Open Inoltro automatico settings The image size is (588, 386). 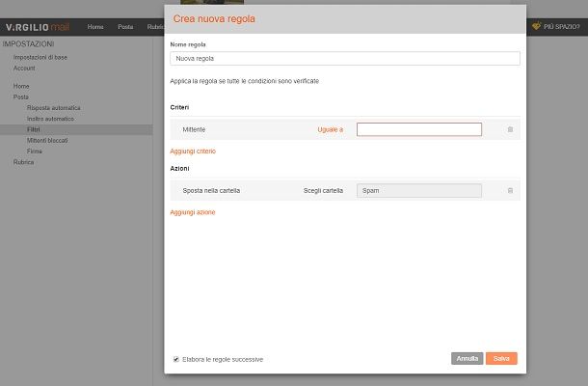click(x=50, y=119)
